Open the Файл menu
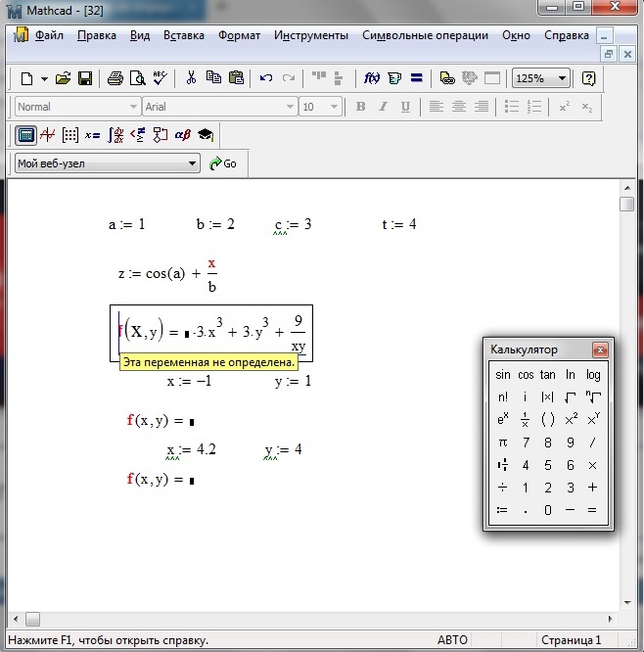Viewport: 644px width, 652px height. (49, 36)
